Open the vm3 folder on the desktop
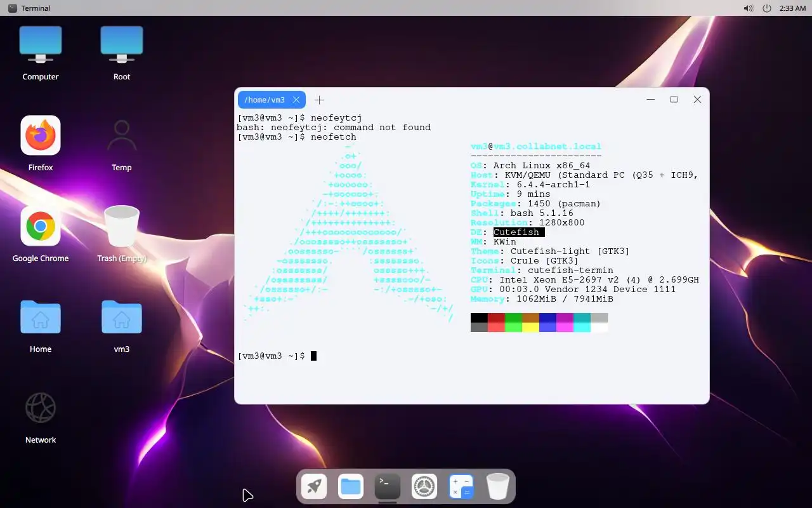812x508 pixels. point(122,317)
